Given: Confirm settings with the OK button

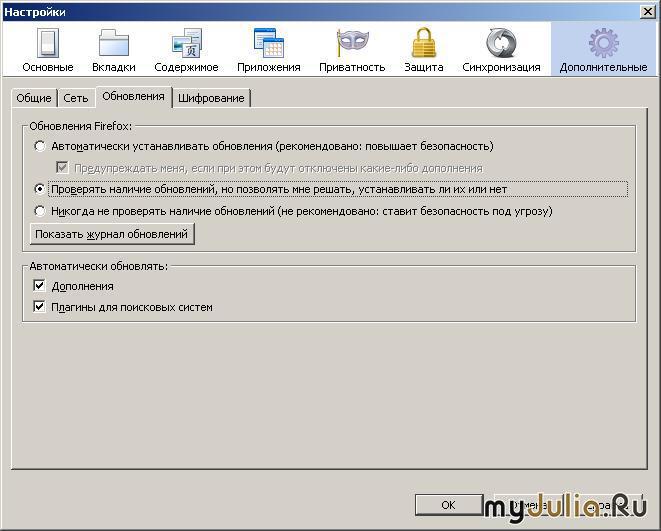Looking at the screenshot, I should [x=449, y=505].
